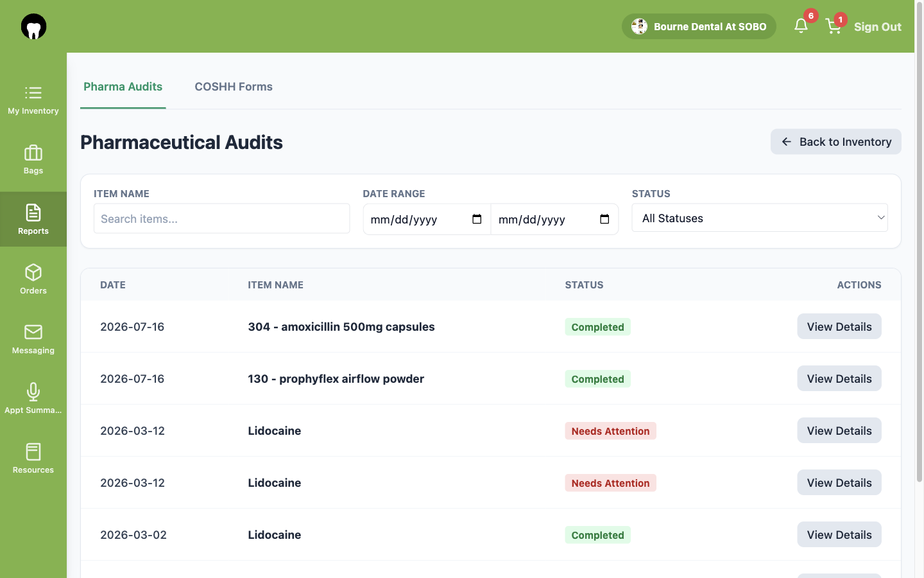924x578 pixels.
Task: Open notifications bell with 6 alerts
Action: click(x=801, y=26)
